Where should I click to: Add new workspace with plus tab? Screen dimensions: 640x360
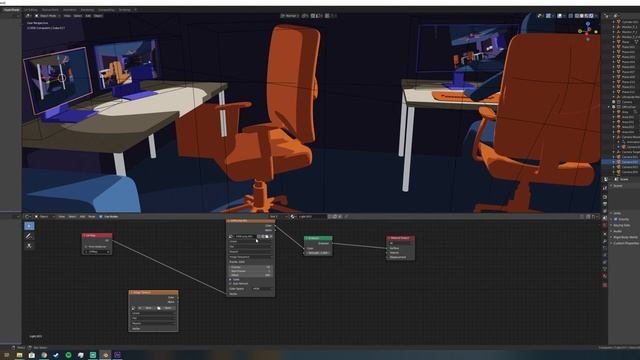[x=135, y=10]
